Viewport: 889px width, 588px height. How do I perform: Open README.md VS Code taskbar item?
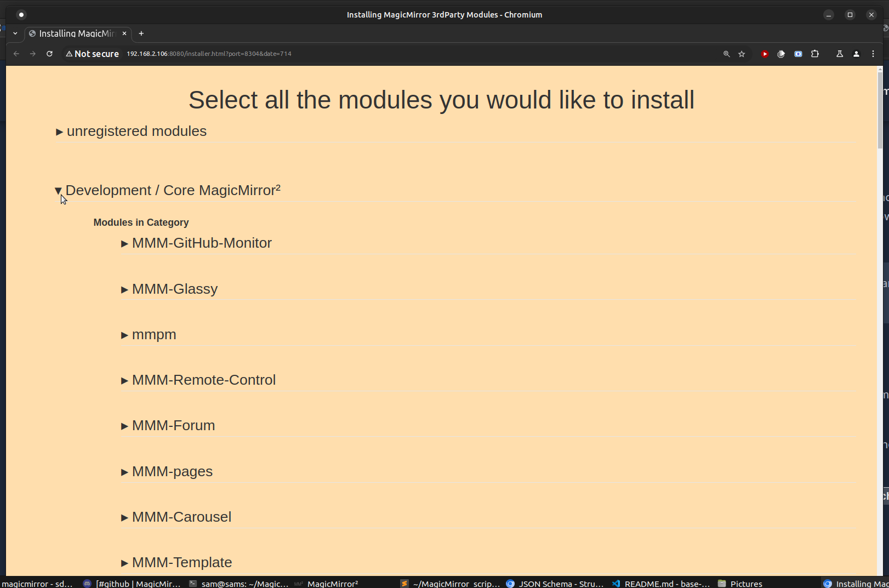(661, 584)
